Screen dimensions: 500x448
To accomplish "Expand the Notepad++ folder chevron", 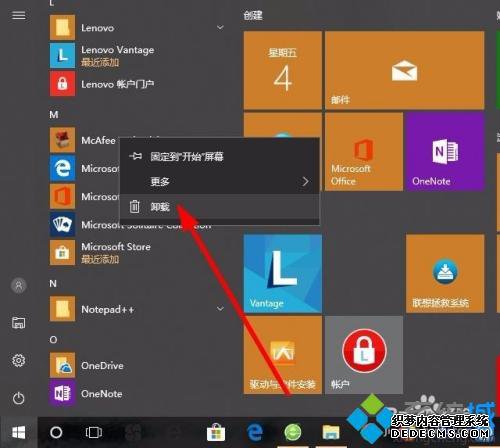I will coord(220,309).
